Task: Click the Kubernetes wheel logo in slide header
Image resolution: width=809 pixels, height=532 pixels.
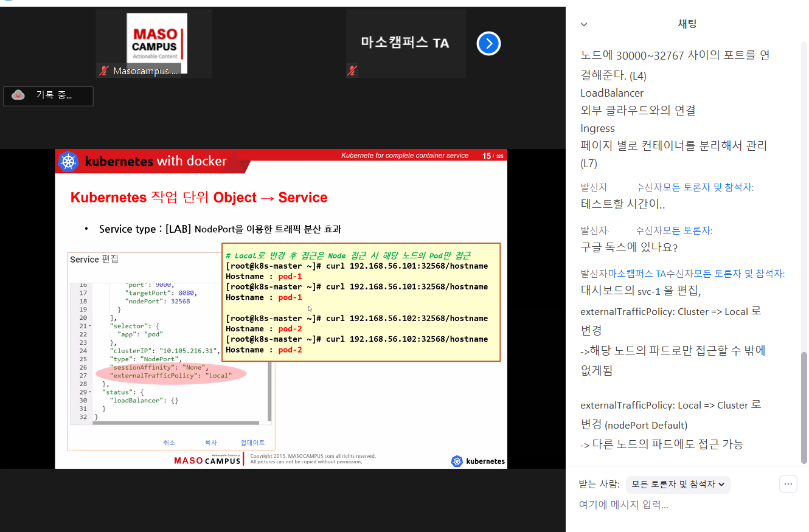Action: tap(68, 162)
